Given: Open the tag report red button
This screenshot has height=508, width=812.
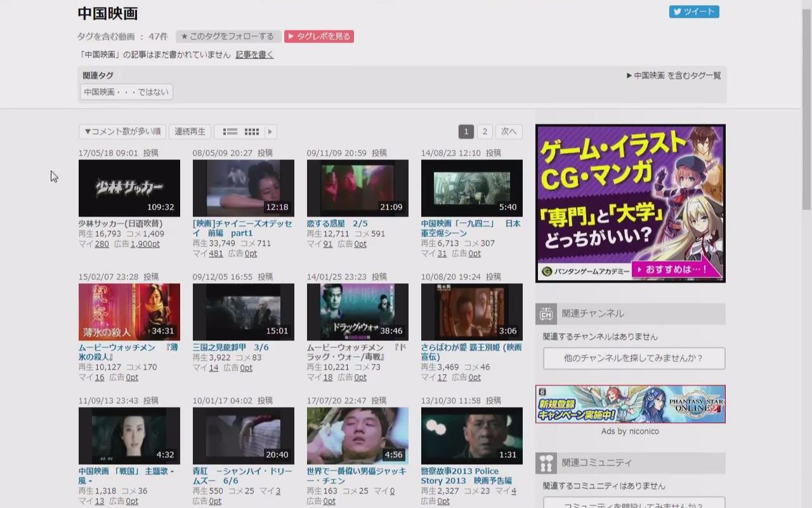Looking at the screenshot, I should pyautogui.click(x=318, y=36).
